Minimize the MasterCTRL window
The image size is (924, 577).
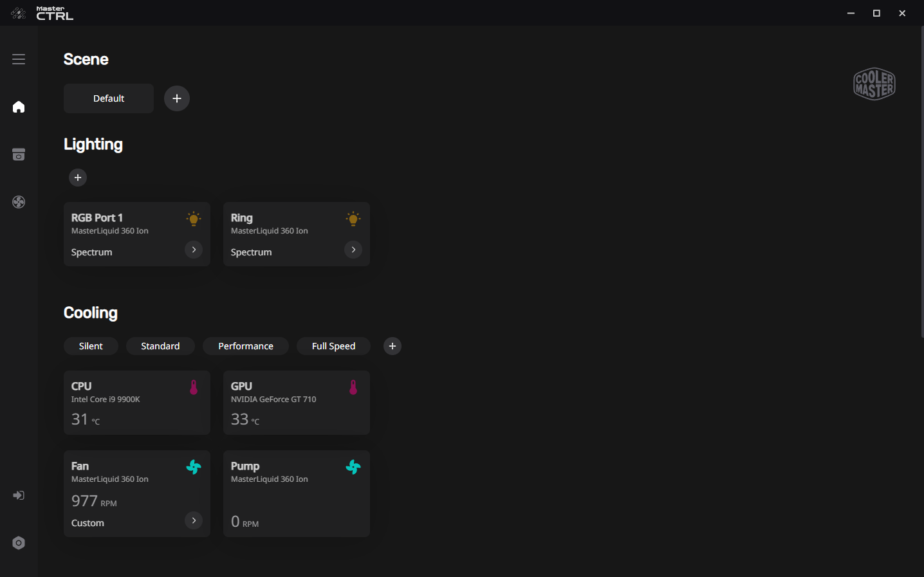coord(851,13)
